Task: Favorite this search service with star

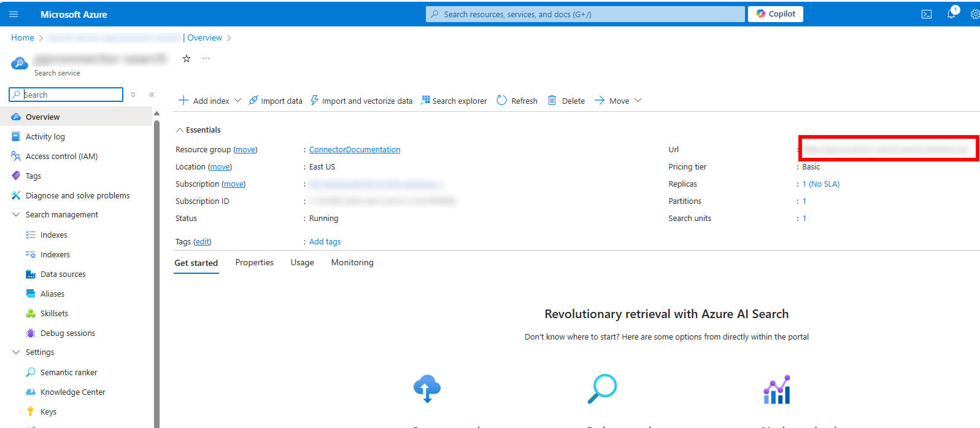Action: pyautogui.click(x=187, y=58)
